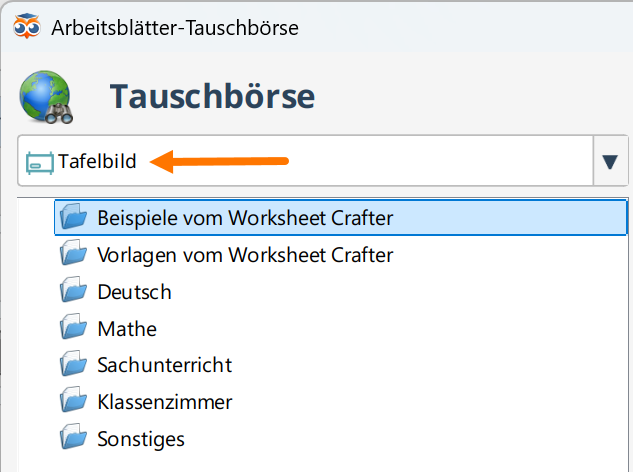The width and height of the screenshot is (633, 472).
Task: Click folder icon beside Vorlagen vom Worksheet Crafter
Action: tap(73, 252)
